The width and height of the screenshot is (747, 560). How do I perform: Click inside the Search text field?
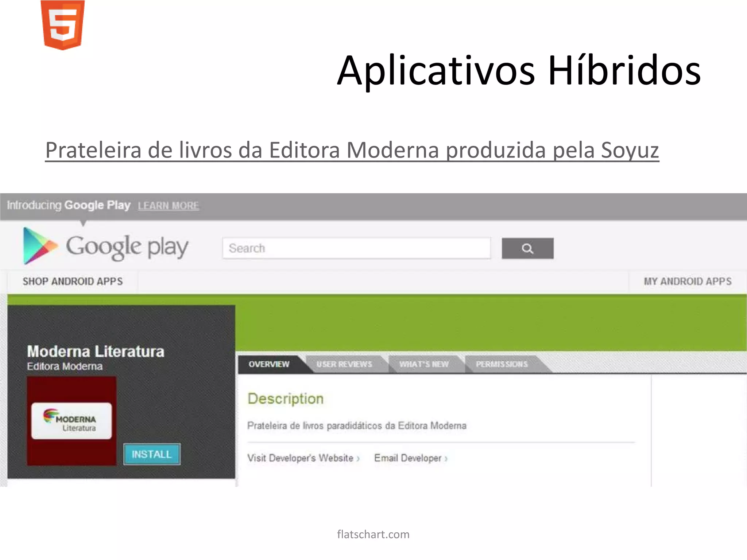(x=356, y=248)
